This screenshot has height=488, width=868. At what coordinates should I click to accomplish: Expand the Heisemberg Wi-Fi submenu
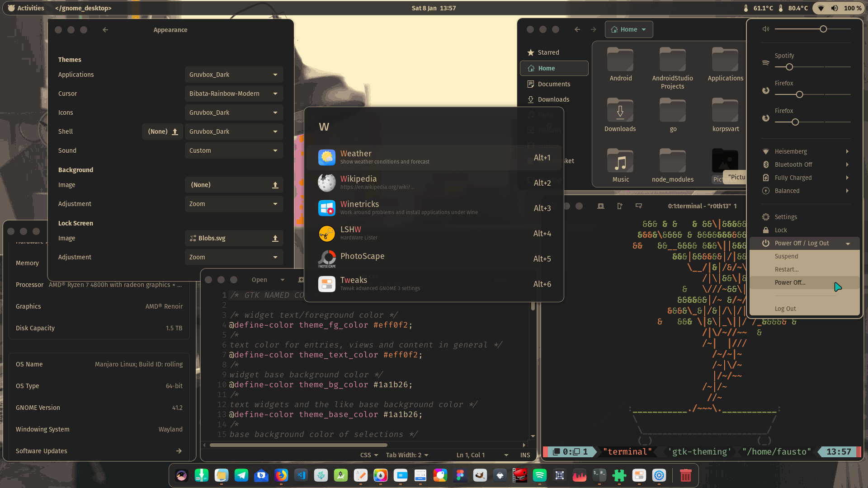click(x=805, y=151)
